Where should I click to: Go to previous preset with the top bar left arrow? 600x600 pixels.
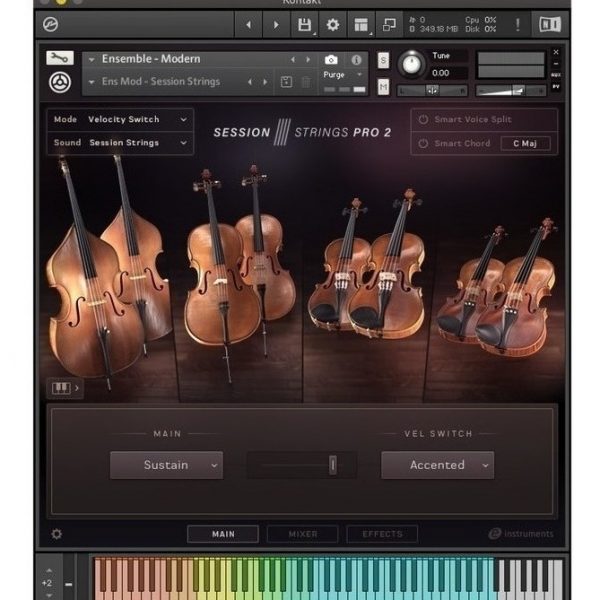(x=248, y=25)
